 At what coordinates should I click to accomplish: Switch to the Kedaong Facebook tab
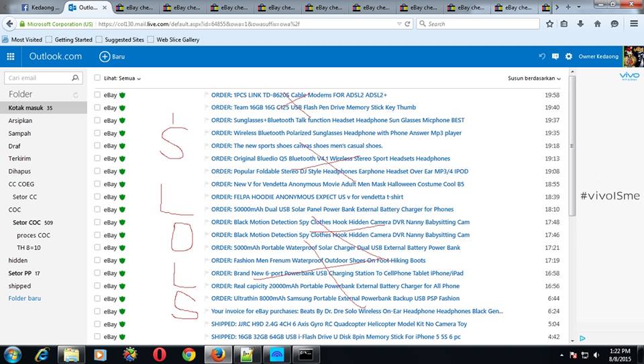pyautogui.click(x=40, y=7)
